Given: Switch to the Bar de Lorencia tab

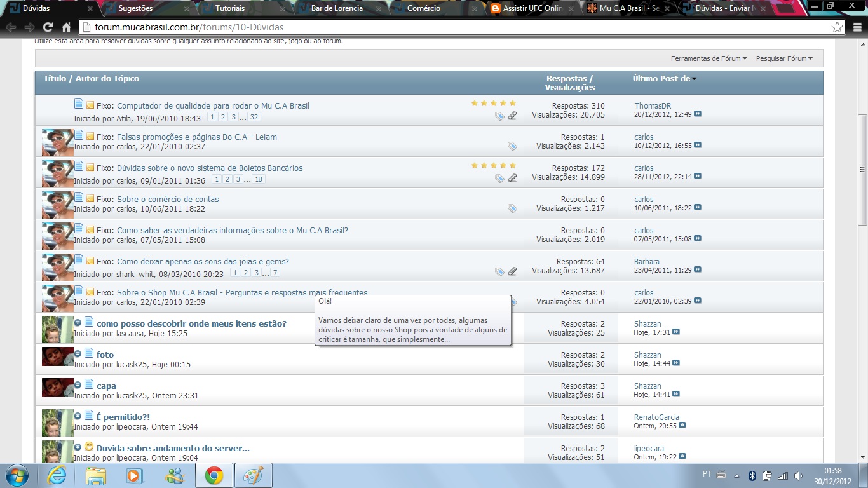Looking at the screenshot, I should click(337, 8).
